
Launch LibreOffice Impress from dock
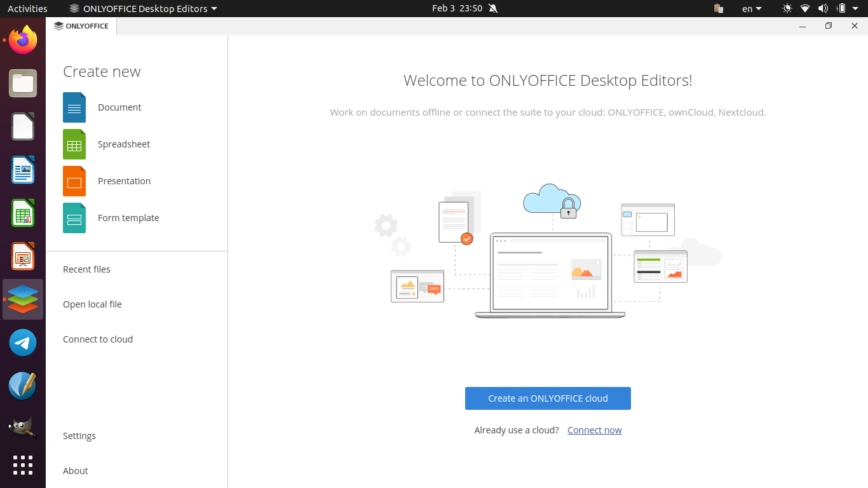23,256
